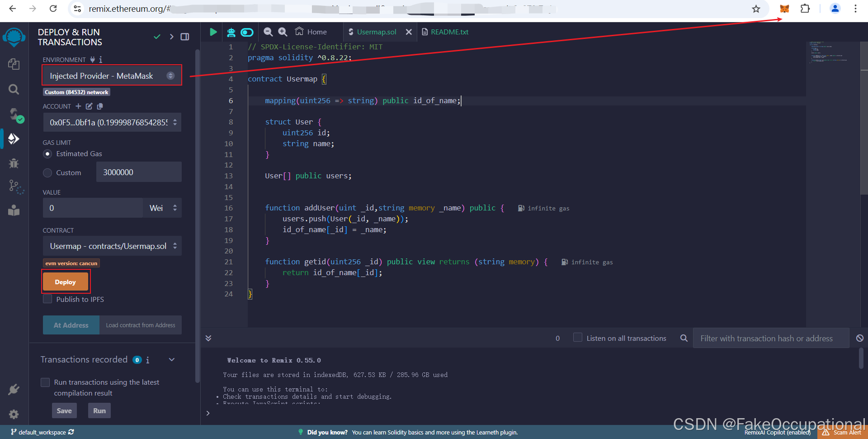The width and height of the screenshot is (868, 439).
Task: Toggle the AI copilot switch in toolbar
Action: (247, 32)
